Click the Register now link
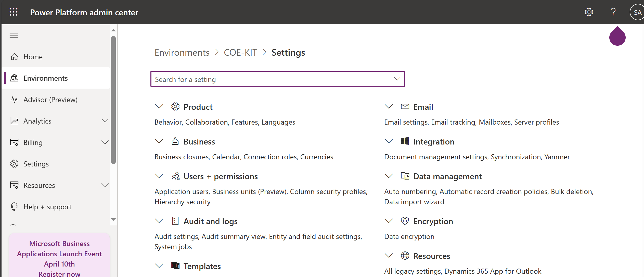Screen dimensions: 644x277 [x=59, y=274]
